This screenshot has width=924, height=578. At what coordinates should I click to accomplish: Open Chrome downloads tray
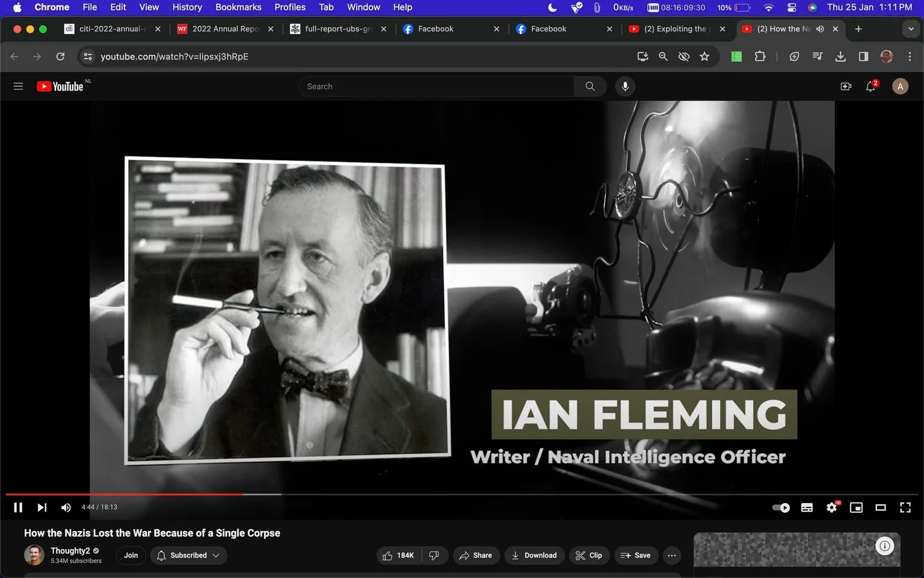tap(840, 56)
